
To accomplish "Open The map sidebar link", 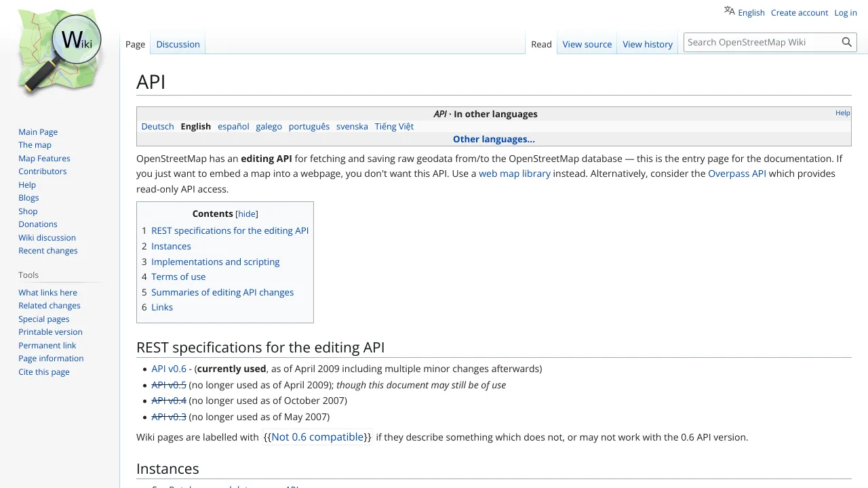I will point(35,145).
